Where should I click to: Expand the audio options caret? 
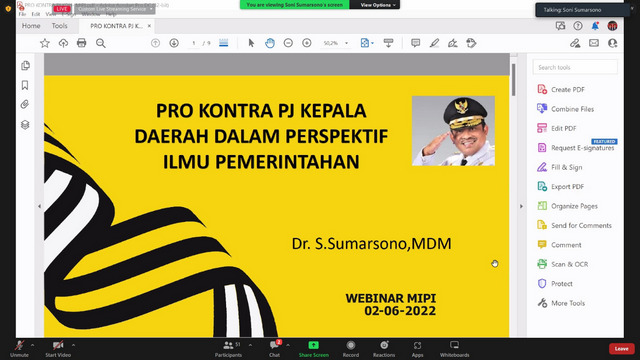coord(32,345)
